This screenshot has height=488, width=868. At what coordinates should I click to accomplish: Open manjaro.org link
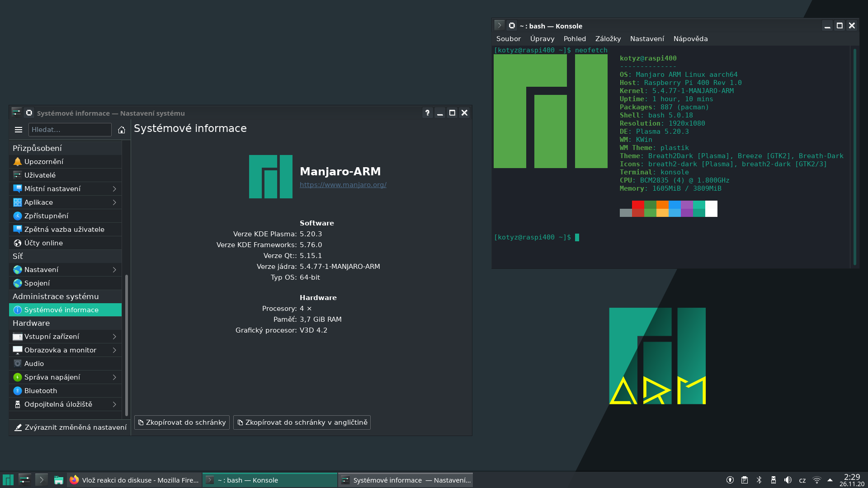343,185
